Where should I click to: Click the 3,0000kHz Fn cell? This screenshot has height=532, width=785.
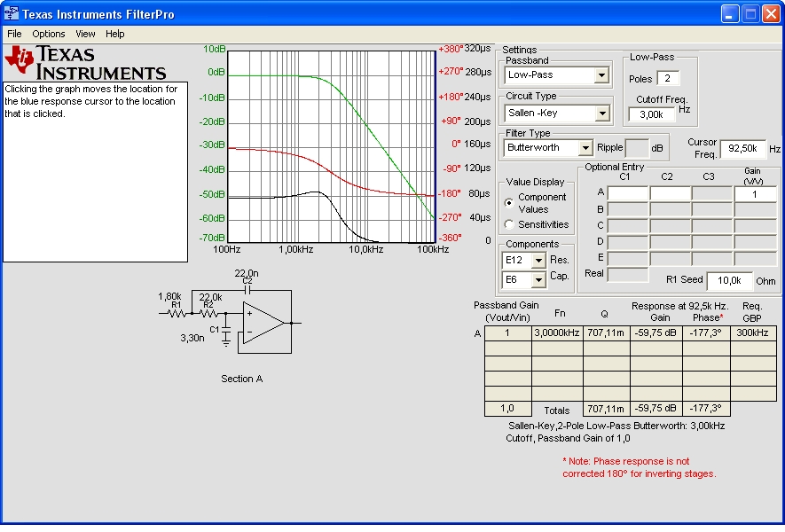pos(557,333)
